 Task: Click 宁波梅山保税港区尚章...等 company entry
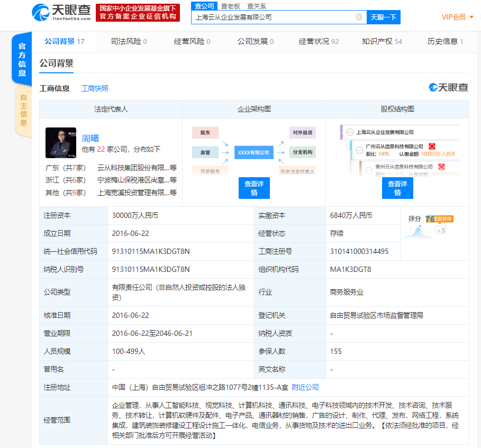137,180
